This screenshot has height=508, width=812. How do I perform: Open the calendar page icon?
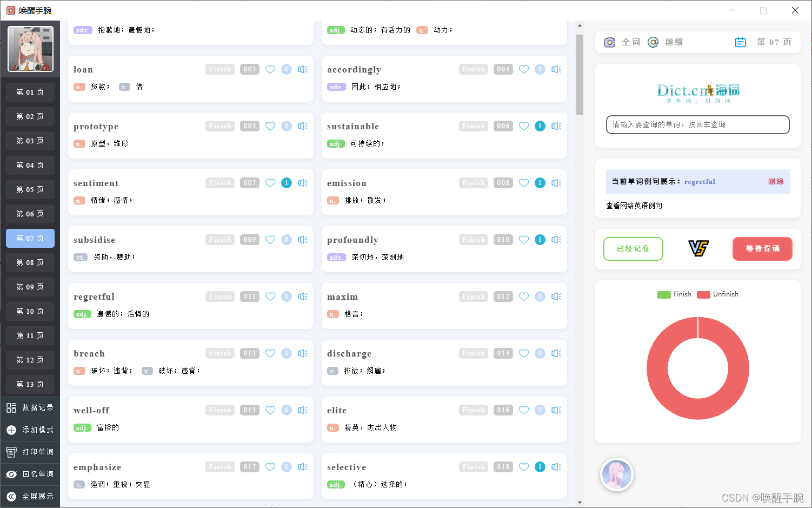point(741,42)
